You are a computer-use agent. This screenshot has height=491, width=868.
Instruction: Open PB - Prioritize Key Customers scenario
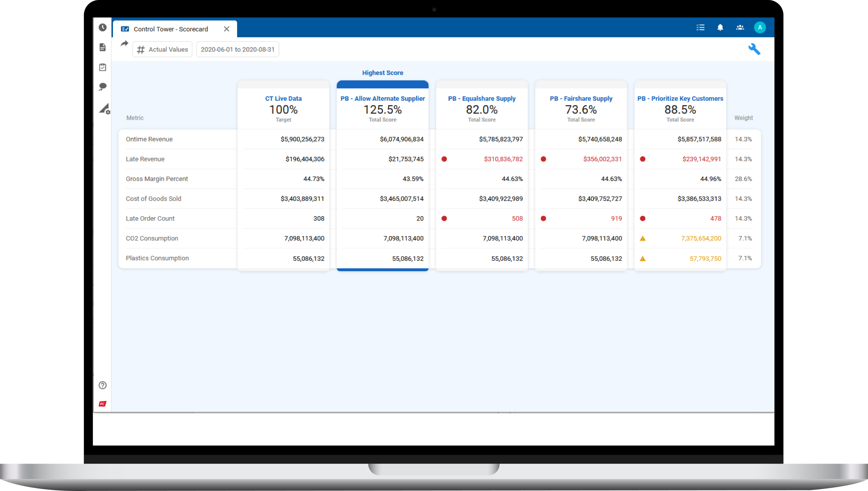(x=680, y=98)
